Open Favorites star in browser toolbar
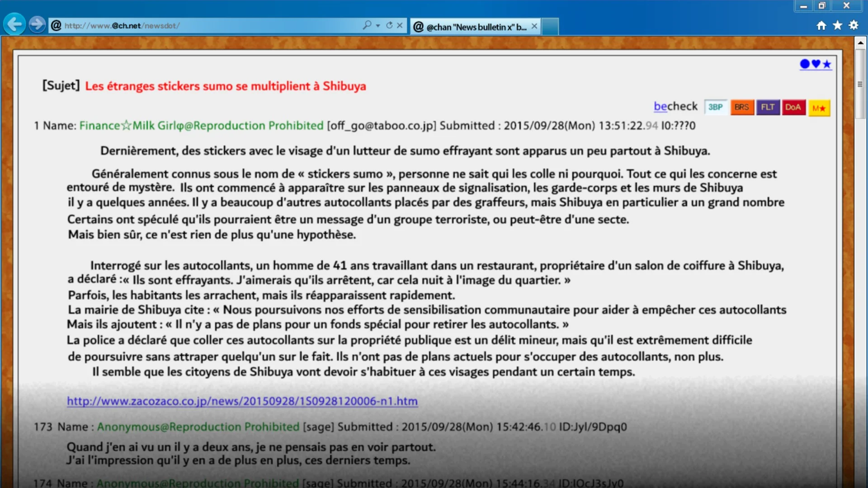The image size is (868, 488). pos(838,25)
